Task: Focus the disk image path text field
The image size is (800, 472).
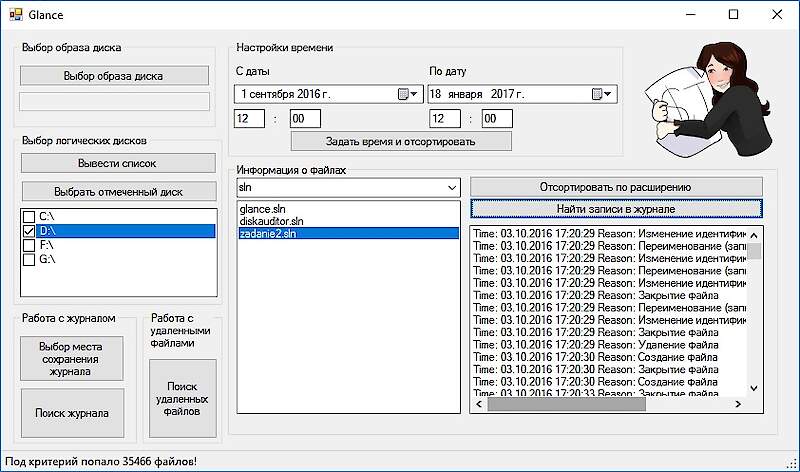Action: [x=114, y=101]
